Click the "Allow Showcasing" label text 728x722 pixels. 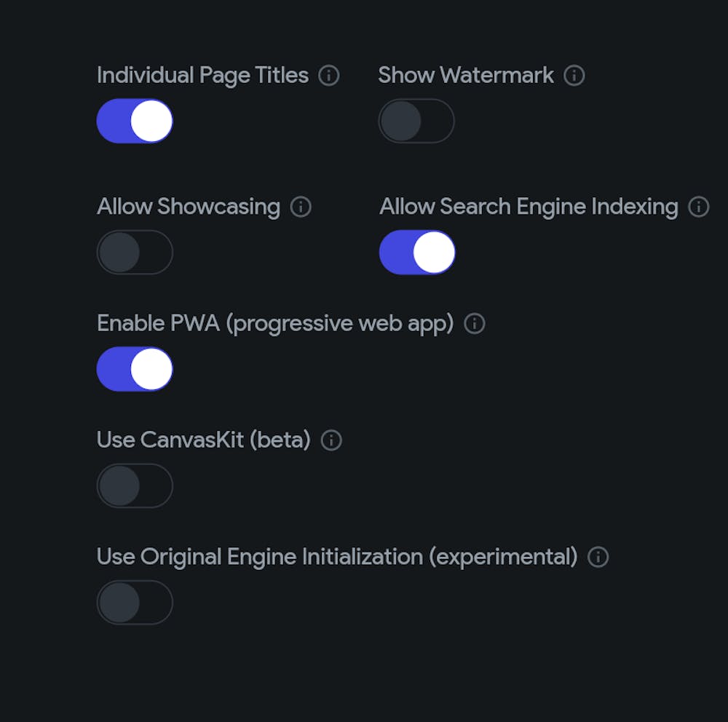pos(189,207)
